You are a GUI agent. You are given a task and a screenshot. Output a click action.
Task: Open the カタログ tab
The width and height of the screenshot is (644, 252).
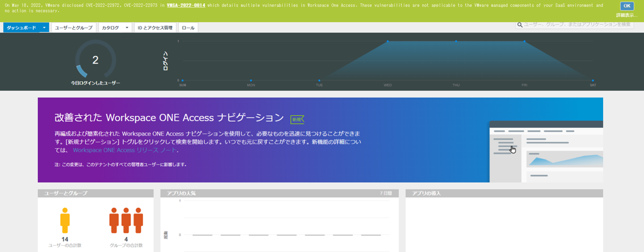(x=110, y=28)
